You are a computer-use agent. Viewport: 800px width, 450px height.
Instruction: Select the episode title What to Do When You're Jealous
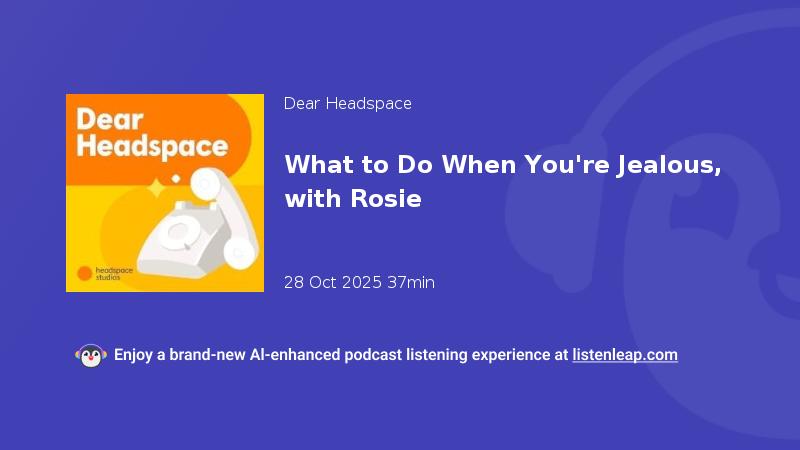(x=503, y=182)
